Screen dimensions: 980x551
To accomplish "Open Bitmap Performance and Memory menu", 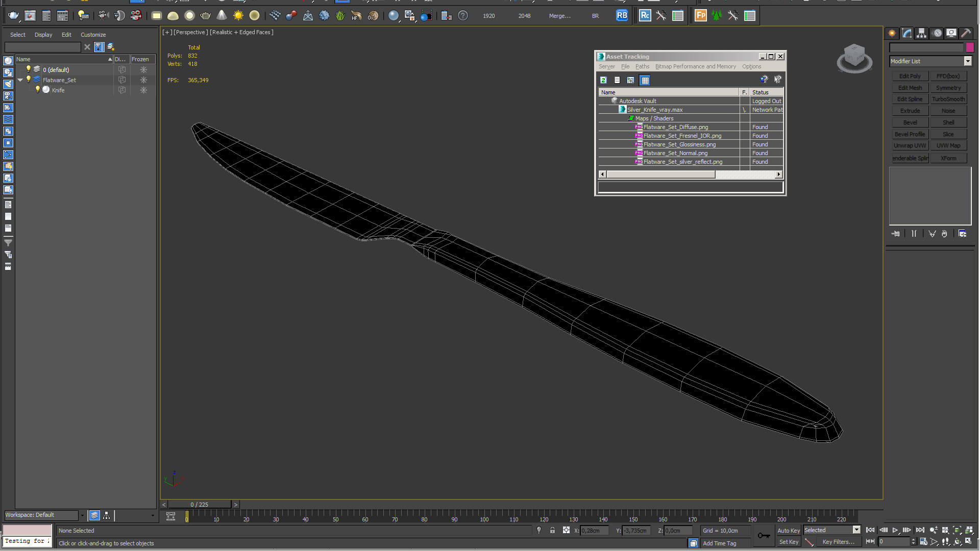I will pyautogui.click(x=696, y=67).
